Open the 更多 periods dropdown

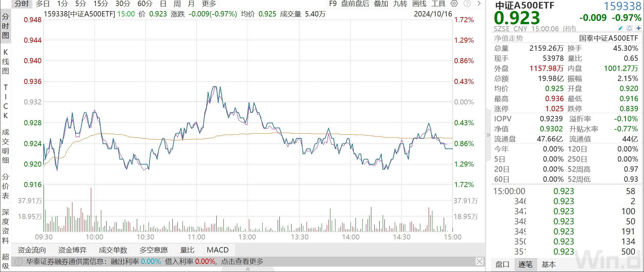point(209,4)
